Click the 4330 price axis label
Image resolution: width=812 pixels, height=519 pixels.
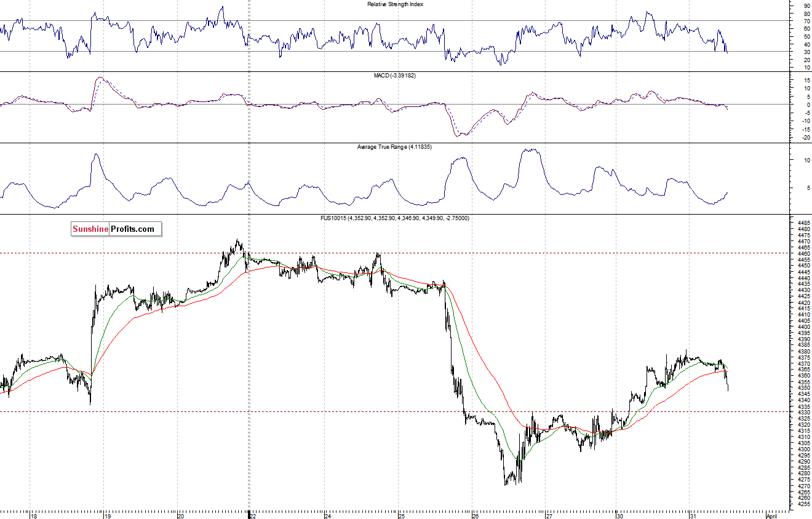pos(803,412)
